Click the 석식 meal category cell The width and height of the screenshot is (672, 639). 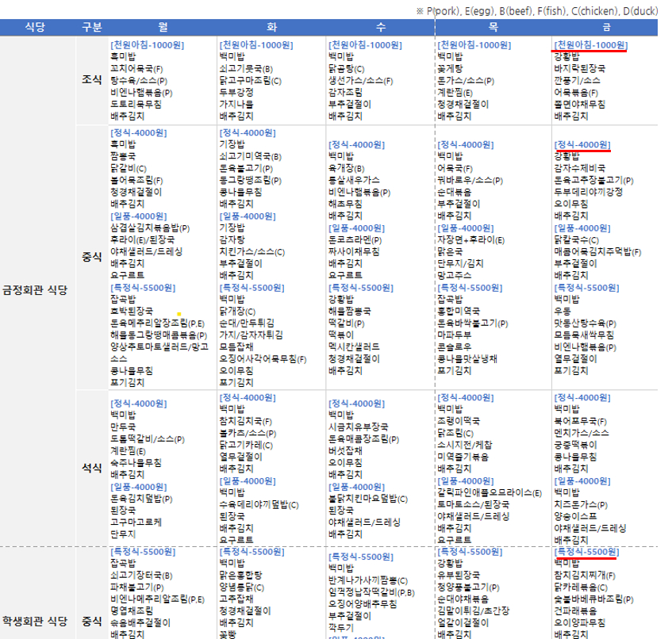[x=92, y=467]
